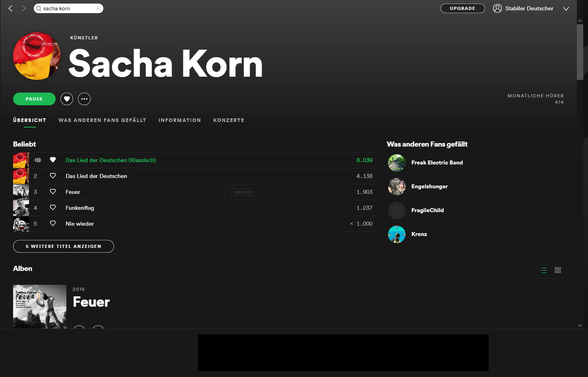
Task: Click cover art of the Feuer track
Action: (21, 192)
